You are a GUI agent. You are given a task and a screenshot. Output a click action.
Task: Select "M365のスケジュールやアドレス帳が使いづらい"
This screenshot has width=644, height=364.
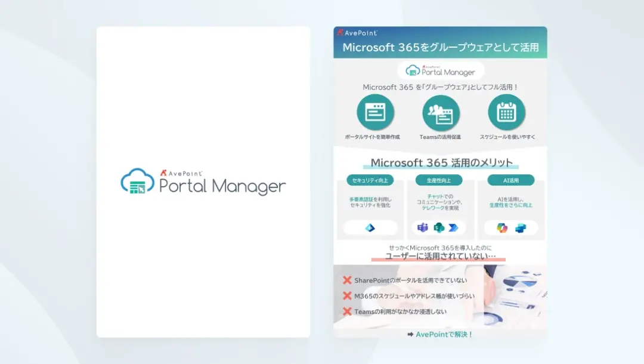tap(414, 296)
